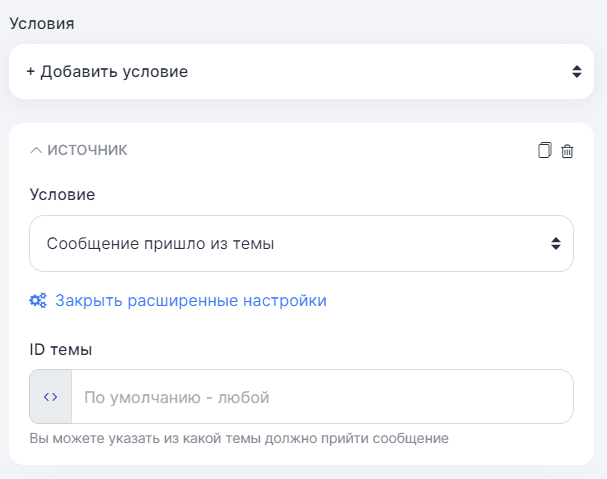Open the "Сообщение пришло из темы" dropdown
The image size is (607, 479).
(301, 244)
